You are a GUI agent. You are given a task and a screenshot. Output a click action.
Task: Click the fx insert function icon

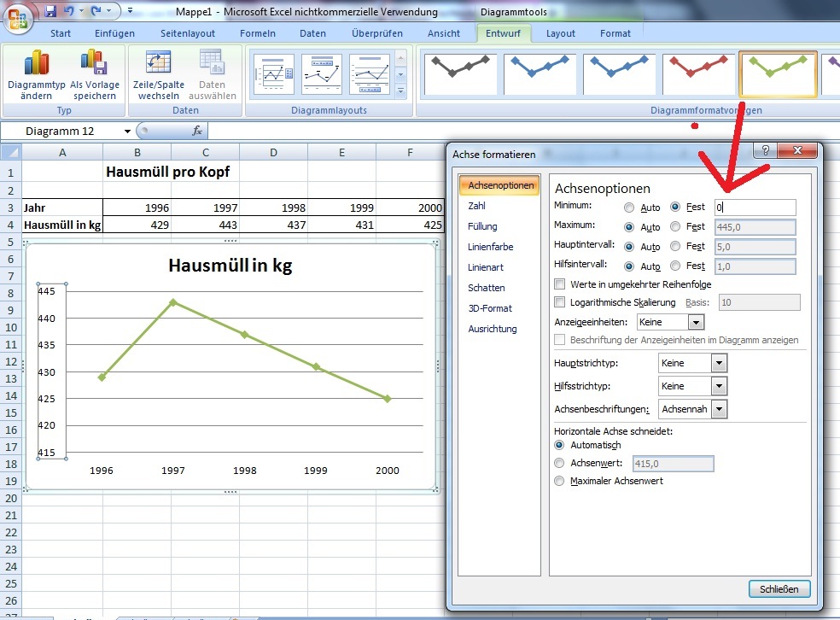197,131
